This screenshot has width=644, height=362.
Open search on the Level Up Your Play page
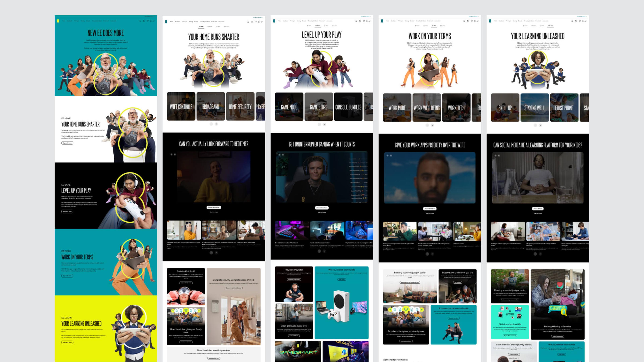pyautogui.click(x=356, y=21)
